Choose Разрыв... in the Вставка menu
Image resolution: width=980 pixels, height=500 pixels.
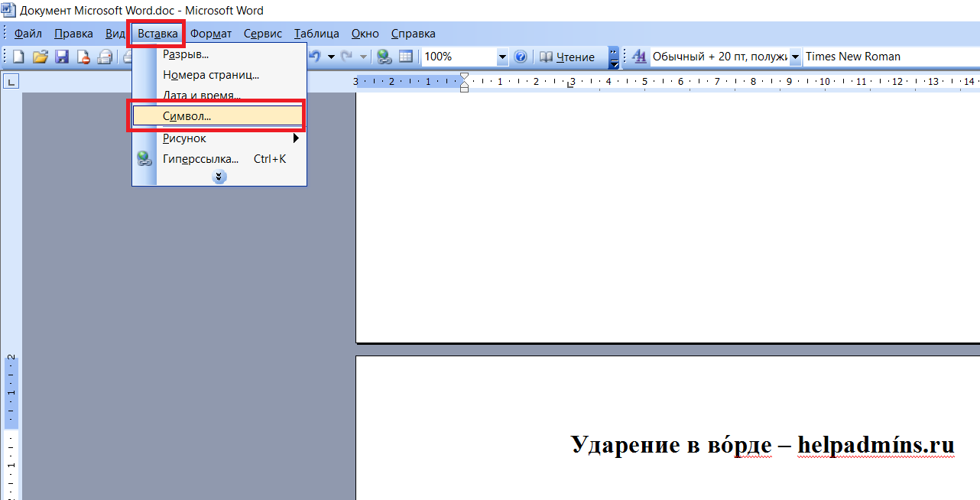pyautogui.click(x=219, y=54)
